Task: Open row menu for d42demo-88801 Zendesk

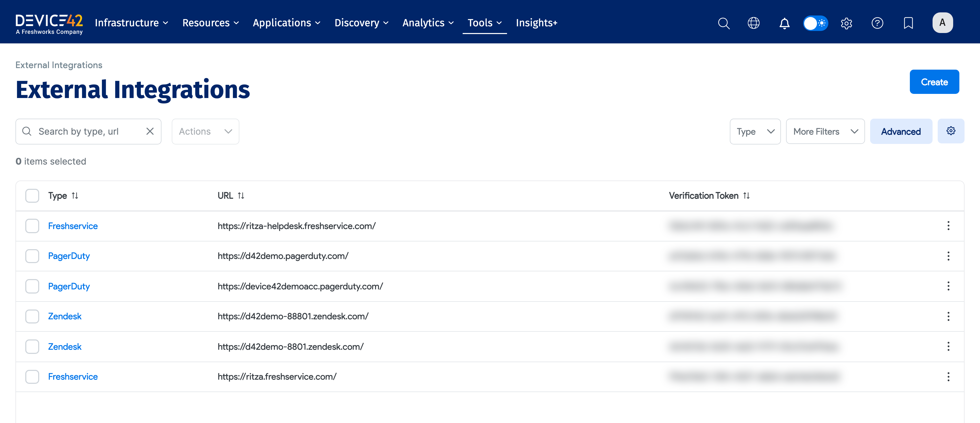Action: point(948,316)
